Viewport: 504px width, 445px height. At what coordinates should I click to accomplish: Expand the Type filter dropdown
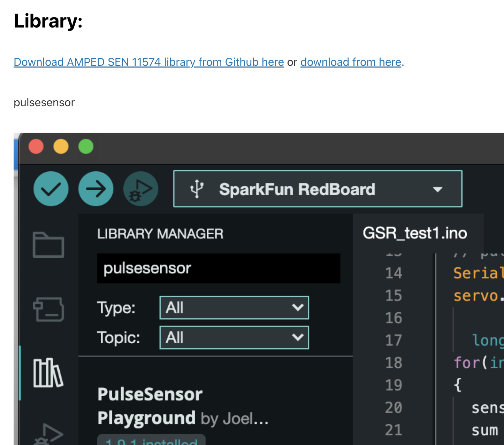234,307
